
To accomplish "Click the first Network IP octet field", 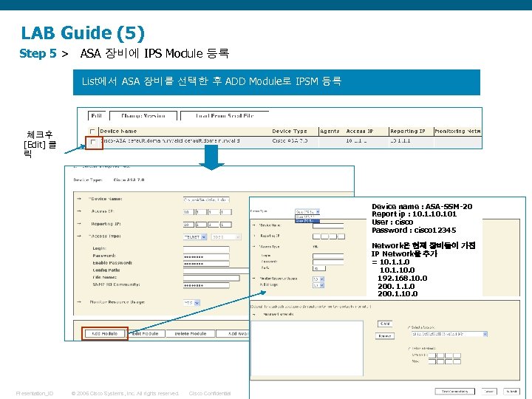I will pos(432,355).
